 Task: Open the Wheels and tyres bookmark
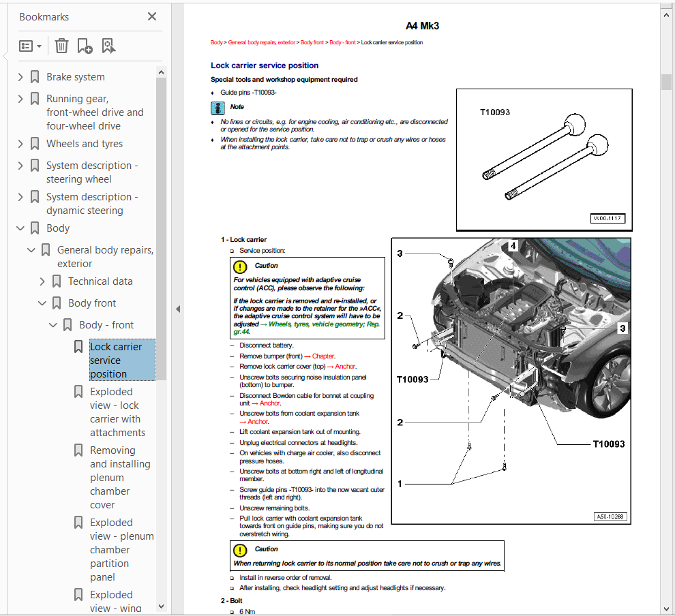click(x=85, y=144)
